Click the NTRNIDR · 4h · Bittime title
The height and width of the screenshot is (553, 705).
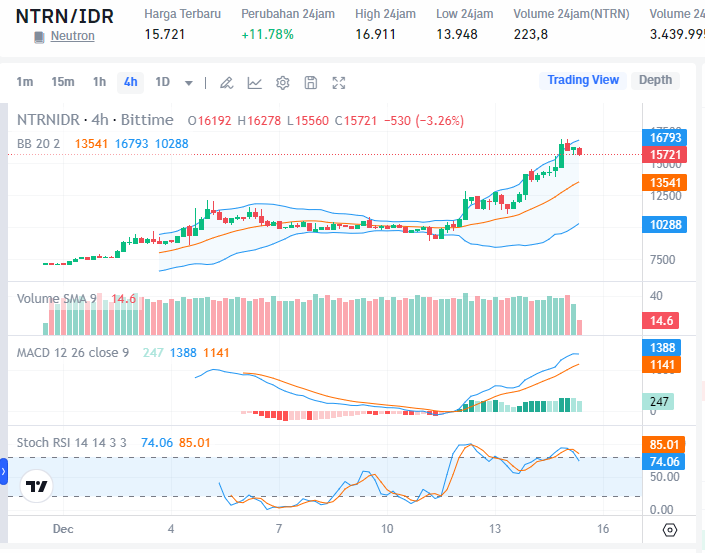95,120
